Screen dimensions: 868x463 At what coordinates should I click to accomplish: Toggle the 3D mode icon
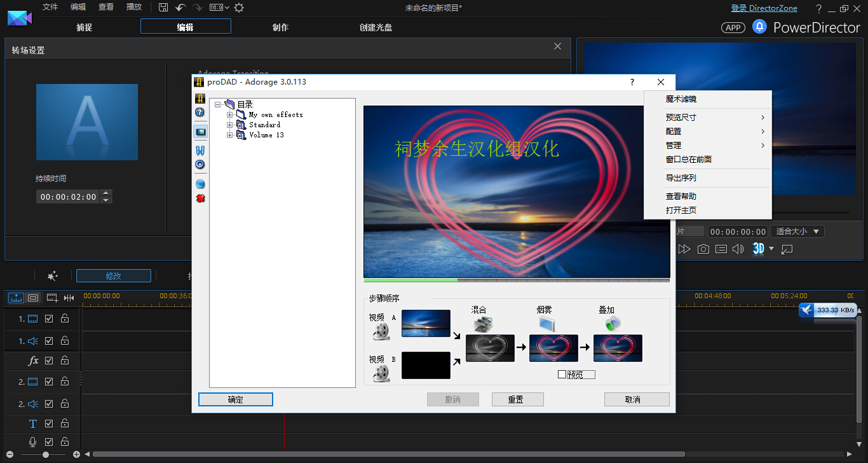[758, 249]
